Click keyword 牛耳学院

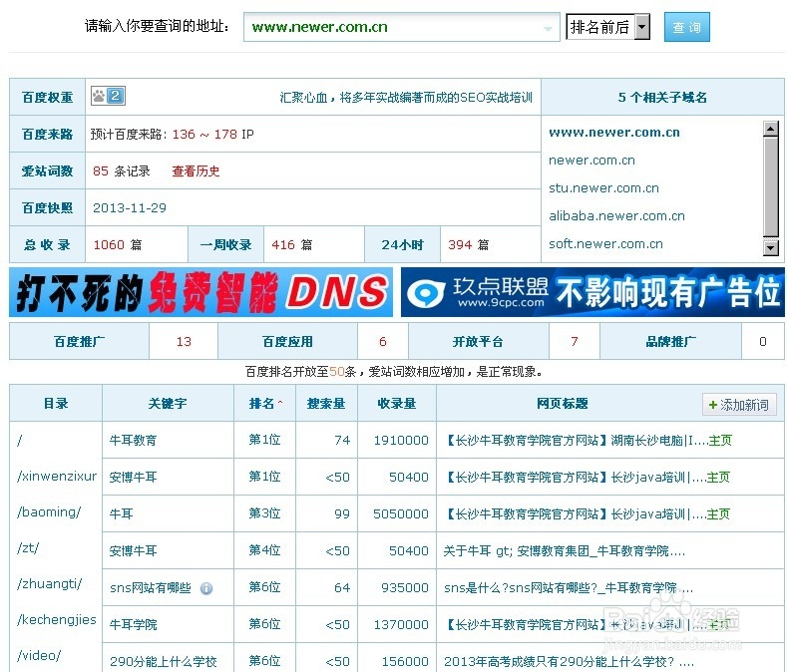[x=133, y=625]
